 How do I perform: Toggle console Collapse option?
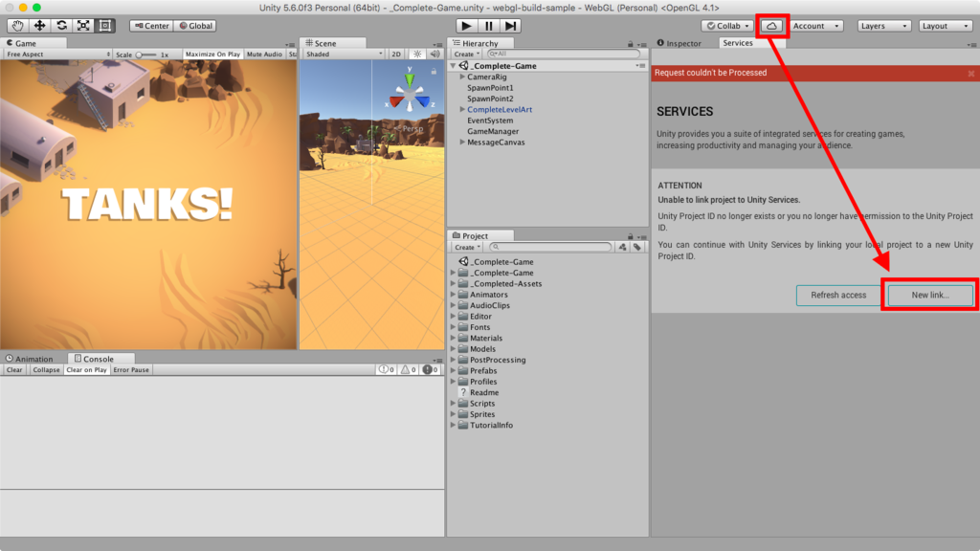click(46, 370)
